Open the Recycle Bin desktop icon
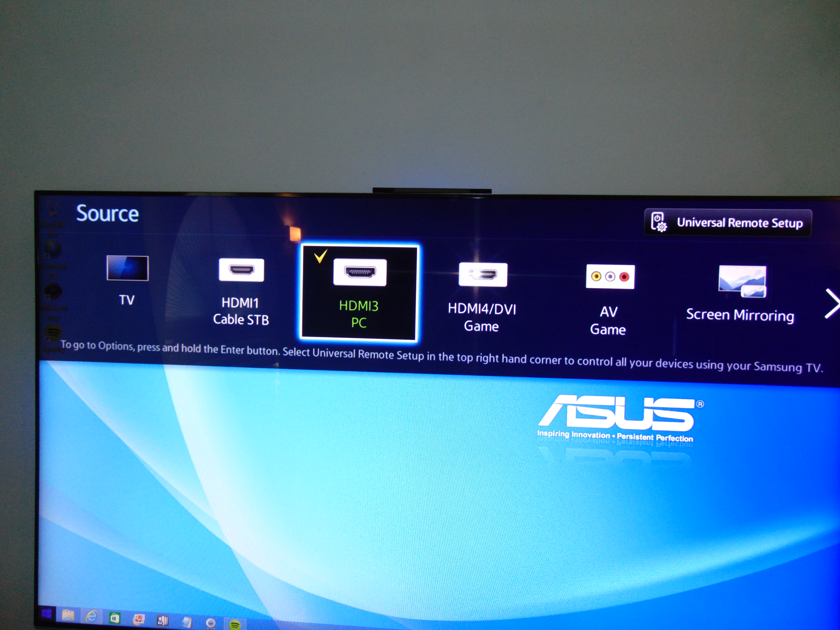Image resolution: width=840 pixels, height=630 pixels. (52, 218)
